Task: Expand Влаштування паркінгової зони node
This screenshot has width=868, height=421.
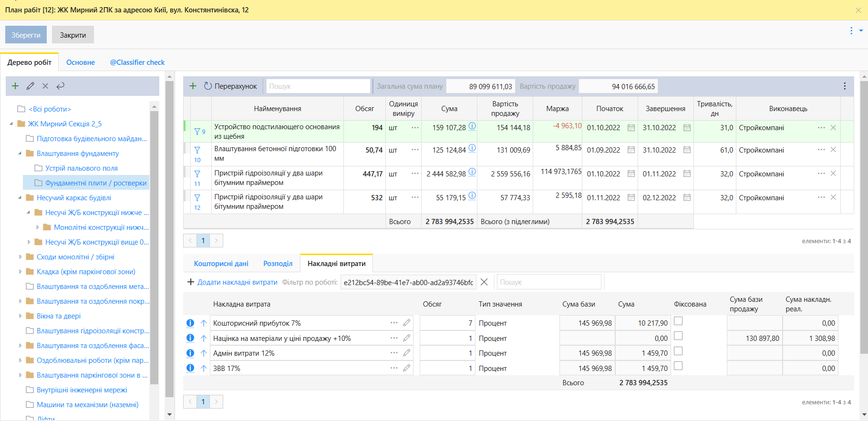Action: coord(20,375)
